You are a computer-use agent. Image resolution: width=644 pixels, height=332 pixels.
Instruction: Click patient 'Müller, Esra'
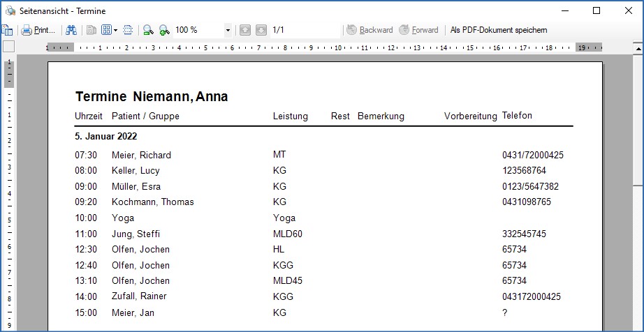pos(136,187)
